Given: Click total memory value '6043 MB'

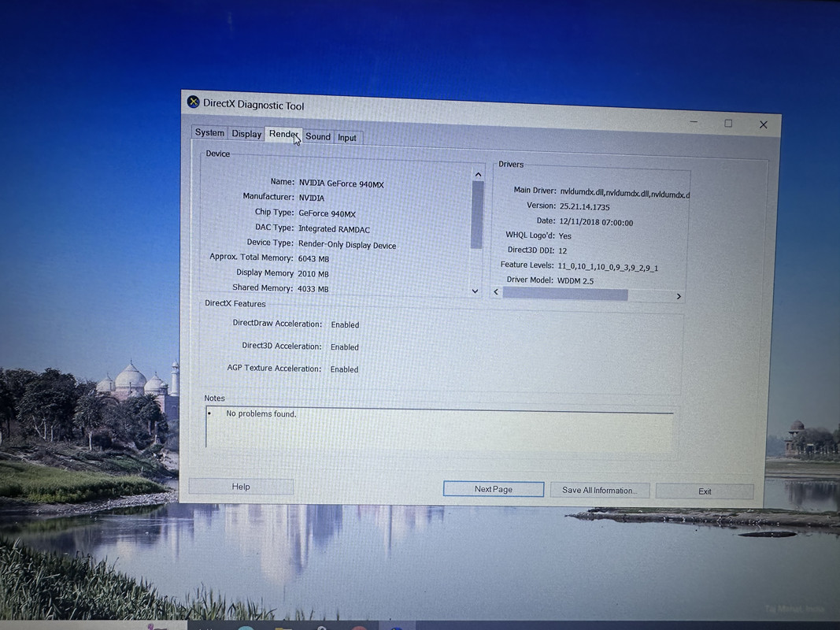Looking at the screenshot, I should (x=313, y=259).
